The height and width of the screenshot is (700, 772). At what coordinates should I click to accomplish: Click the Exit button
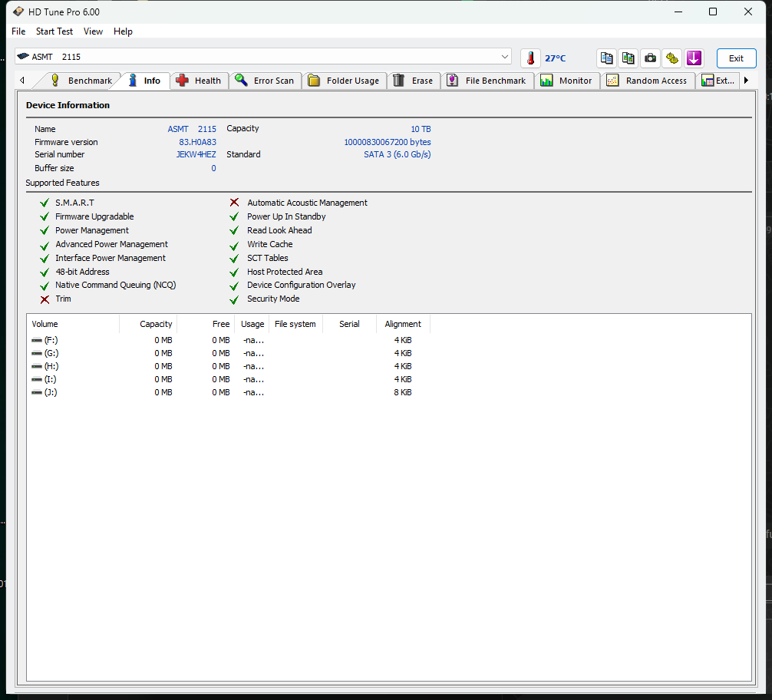736,58
